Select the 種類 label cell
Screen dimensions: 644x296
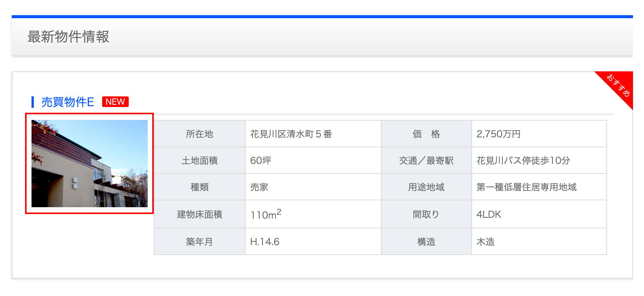[200, 187]
